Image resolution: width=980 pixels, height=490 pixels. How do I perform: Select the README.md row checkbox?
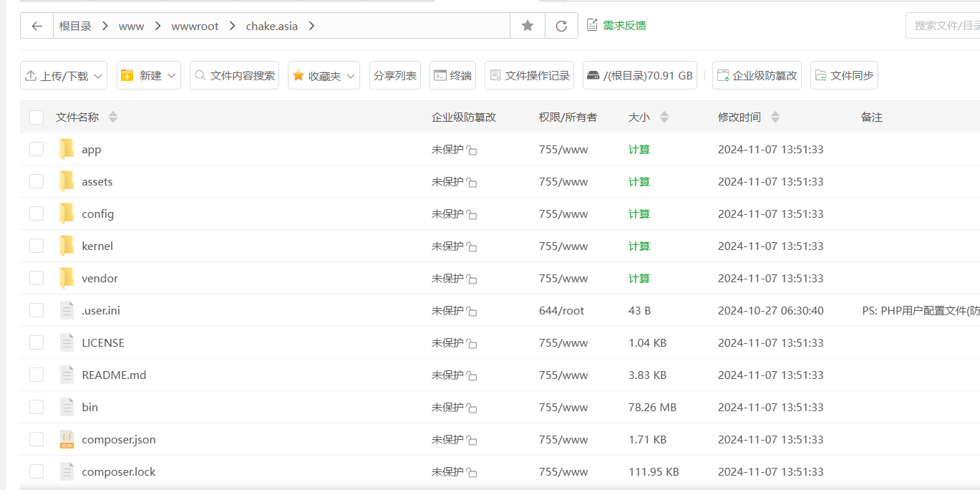(x=37, y=375)
